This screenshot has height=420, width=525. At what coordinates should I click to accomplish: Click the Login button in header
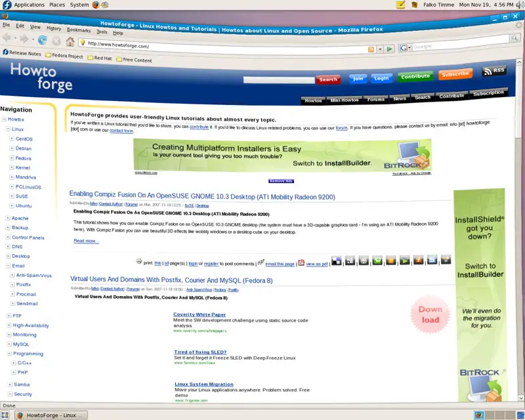(381, 78)
